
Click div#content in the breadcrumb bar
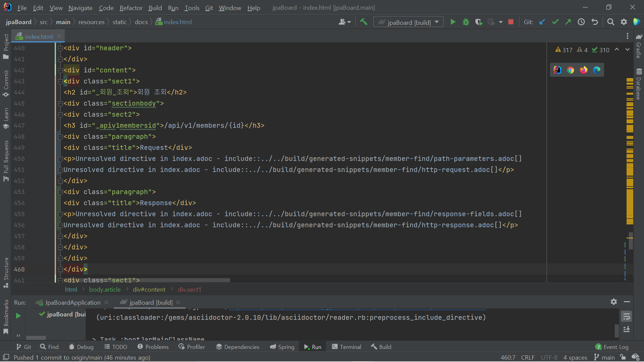coord(149,290)
